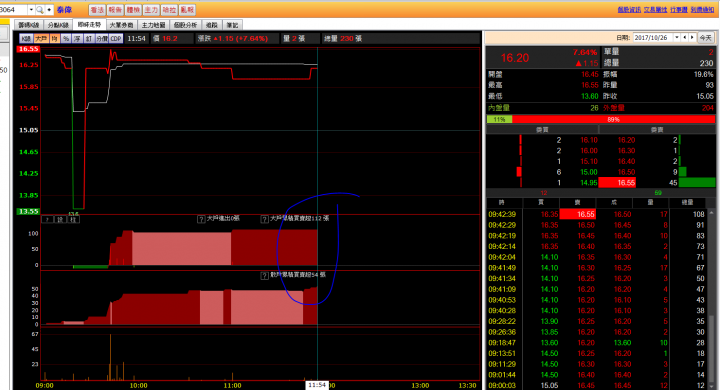Toggle the % percentage display option
720x390 pixels.
coord(66,39)
